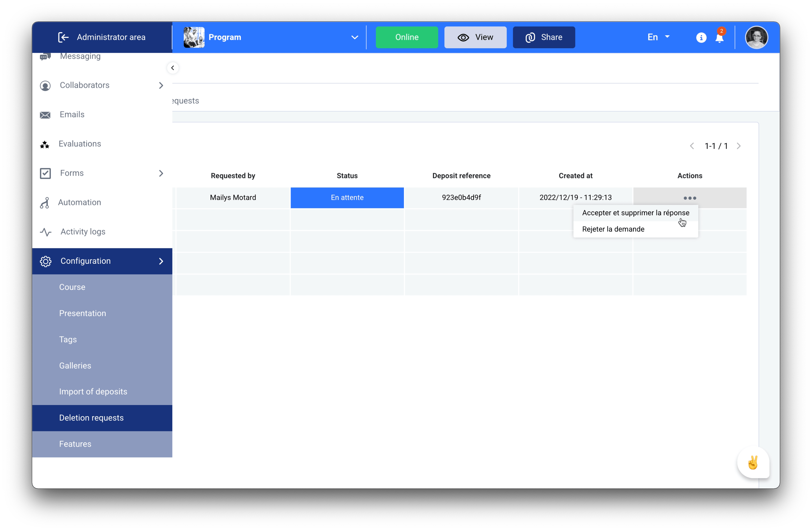The image size is (812, 531).
Task: Open Presentation configuration
Action: click(102, 313)
